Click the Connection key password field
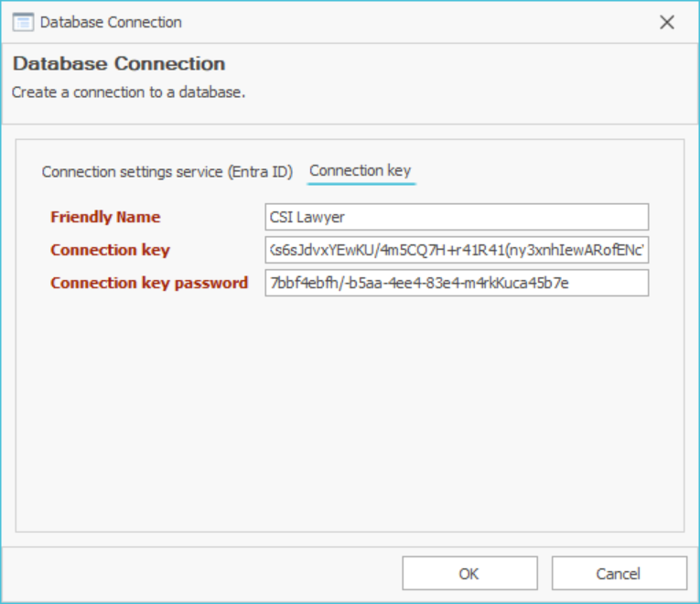Image resolution: width=700 pixels, height=604 pixels. [x=457, y=283]
